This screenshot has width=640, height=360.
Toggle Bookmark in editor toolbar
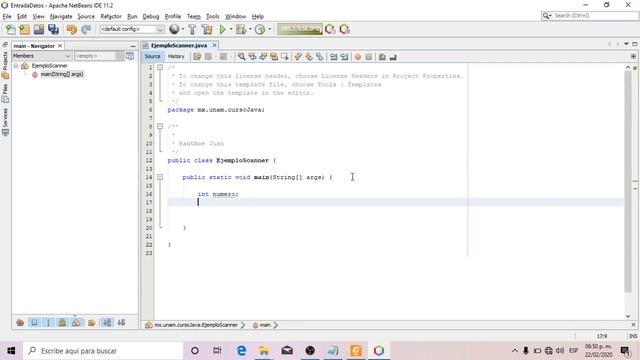pyautogui.click(x=320, y=57)
